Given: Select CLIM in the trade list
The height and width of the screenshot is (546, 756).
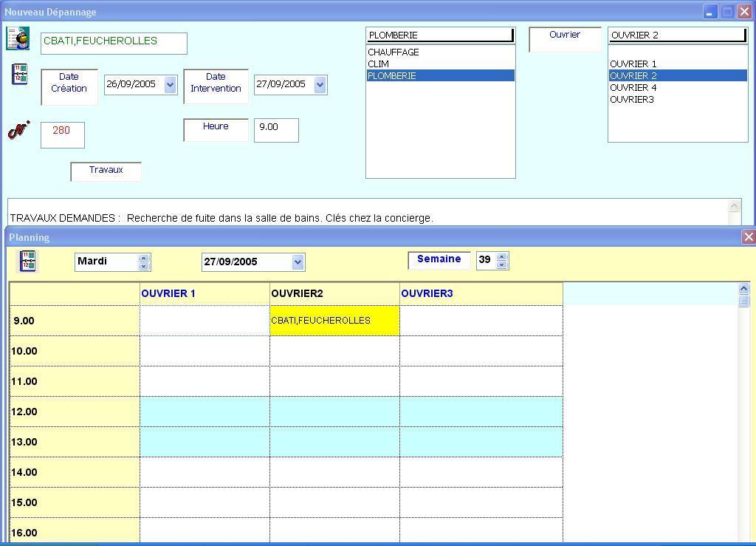Looking at the screenshot, I should tap(379, 64).
